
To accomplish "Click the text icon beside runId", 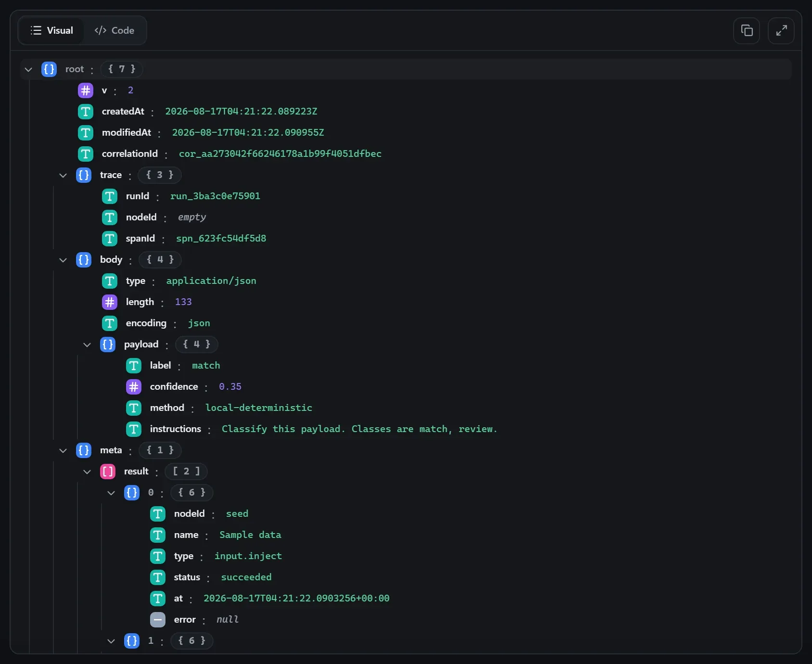I will [x=110, y=196].
